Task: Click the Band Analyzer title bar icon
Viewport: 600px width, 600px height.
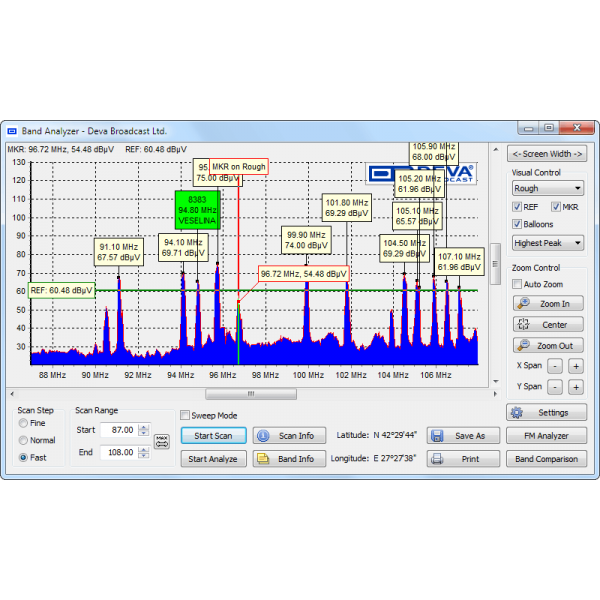Action: 12,131
